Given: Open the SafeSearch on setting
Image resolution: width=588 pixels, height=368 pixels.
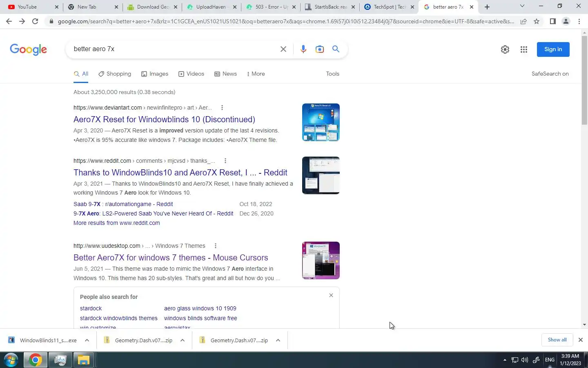Looking at the screenshot, I should [x=550, y=74].
